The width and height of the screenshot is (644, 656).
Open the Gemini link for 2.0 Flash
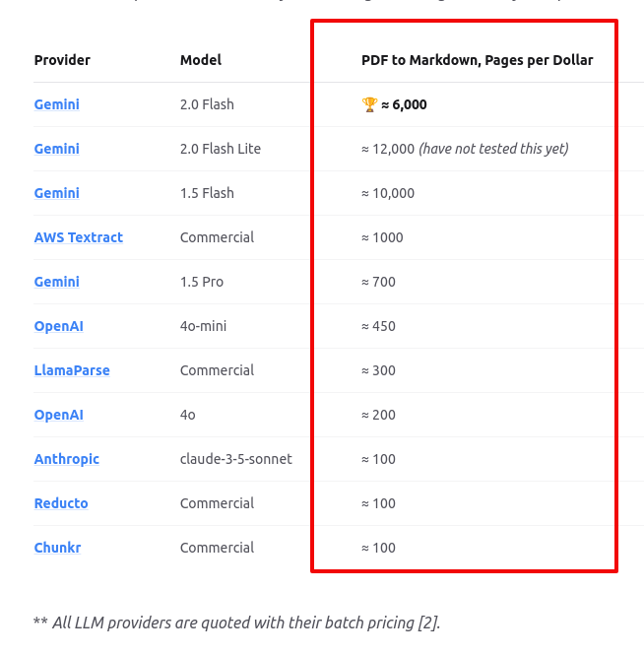tap(56, 104)
